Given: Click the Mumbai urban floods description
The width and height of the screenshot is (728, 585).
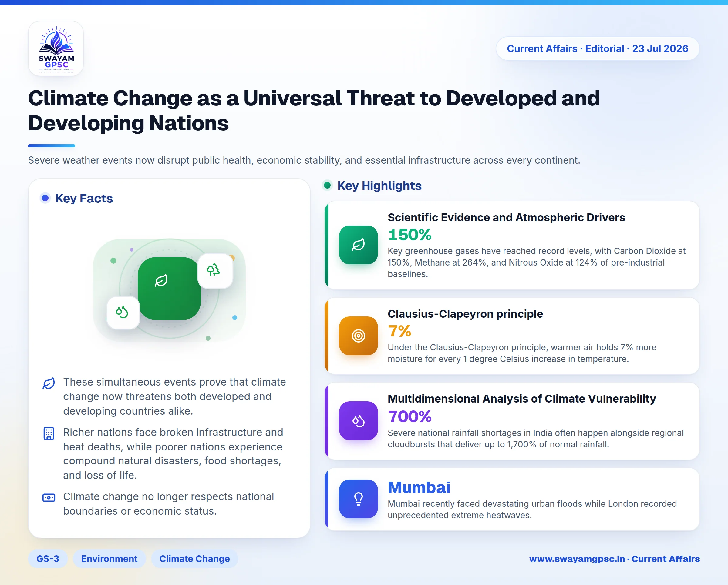Looking at the screenshot, I should [x=532, y=510].
